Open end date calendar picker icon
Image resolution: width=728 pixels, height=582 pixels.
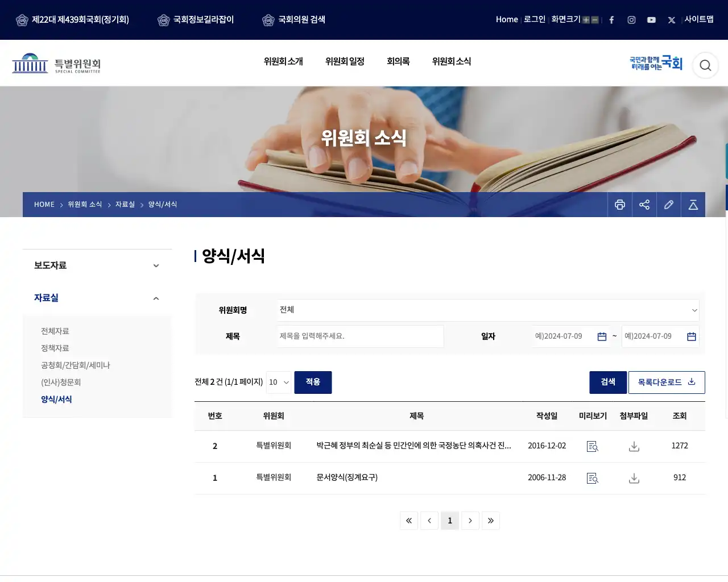click(692, 336)
